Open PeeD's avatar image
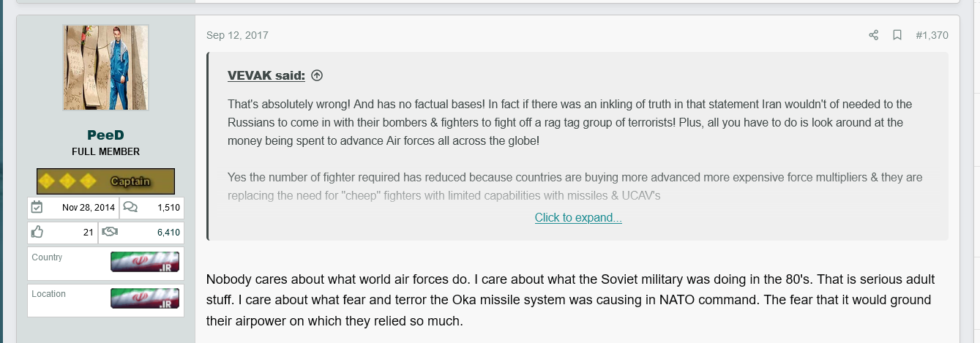980x343 pixels. pos(105,67)
